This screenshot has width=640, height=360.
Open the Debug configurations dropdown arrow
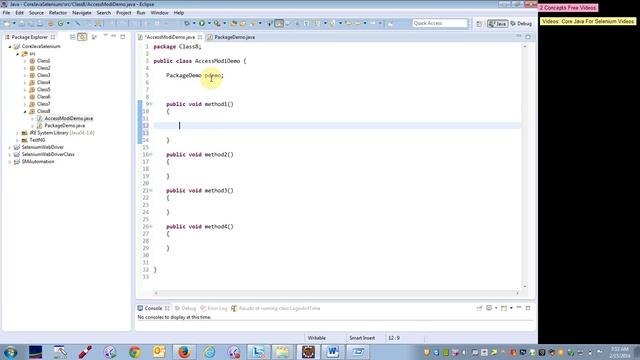[x=194, y=24]
